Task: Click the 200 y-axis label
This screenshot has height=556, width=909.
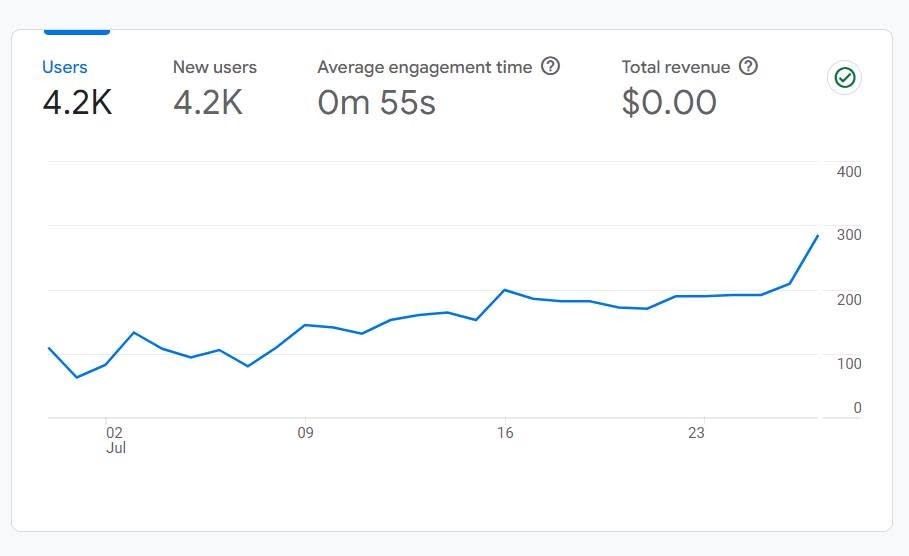Action: point(849,300)
